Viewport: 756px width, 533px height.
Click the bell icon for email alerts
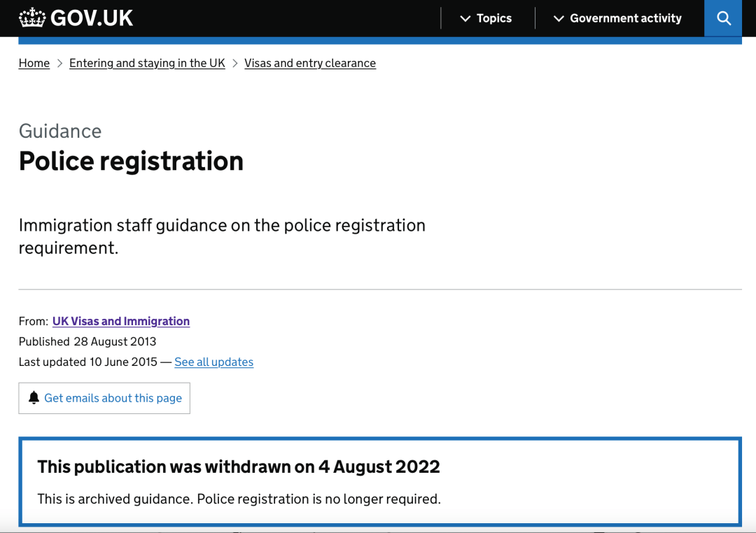point(34,397)
